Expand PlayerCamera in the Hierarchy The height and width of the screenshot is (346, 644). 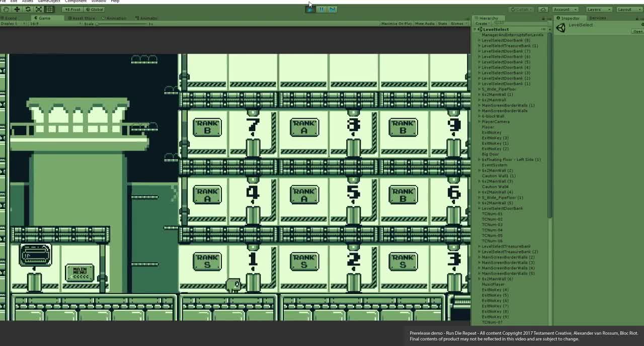pos(479,122)
